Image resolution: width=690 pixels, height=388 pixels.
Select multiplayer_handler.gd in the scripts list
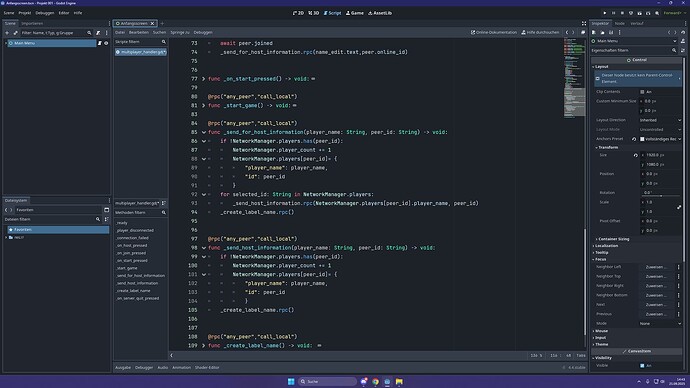click(140, 52)
